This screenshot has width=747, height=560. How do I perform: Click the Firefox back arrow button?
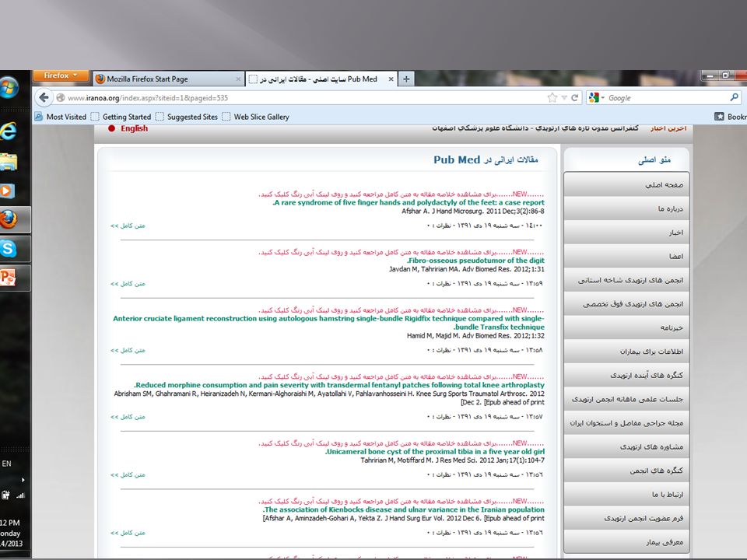(44, 98)
